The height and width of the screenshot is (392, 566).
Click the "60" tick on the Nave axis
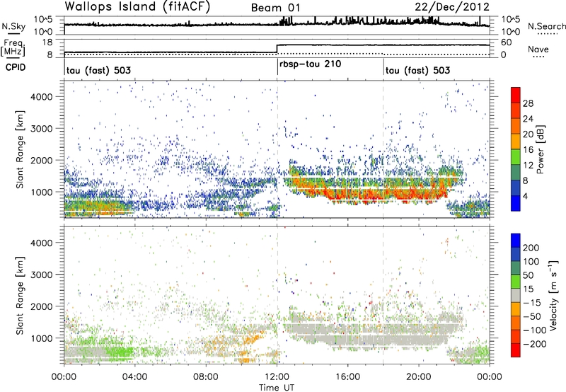coord(507,42)
